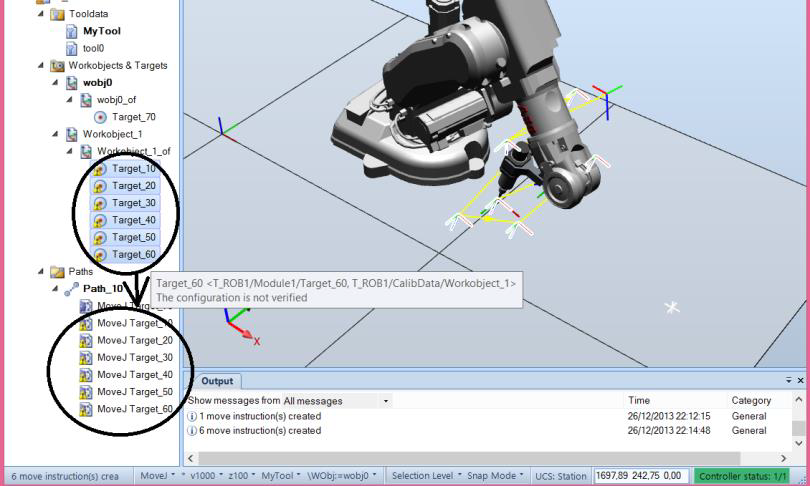Select 'MoveJ Target_40' in the tree
This screenshot has height=486, width=810.
pos(135,374)
